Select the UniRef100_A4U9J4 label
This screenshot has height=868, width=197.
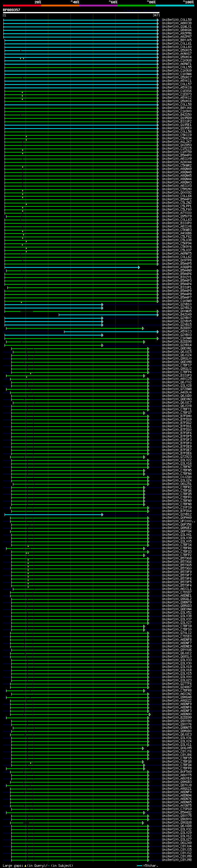[176, 393]
